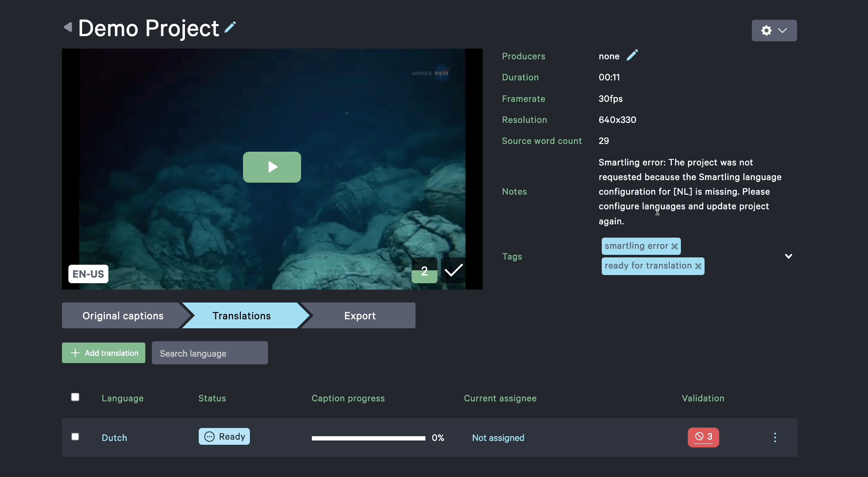This screenshot has width=868, height=477.
Task: Open the settings gear dropdown
Action: [x=774, y=31]
